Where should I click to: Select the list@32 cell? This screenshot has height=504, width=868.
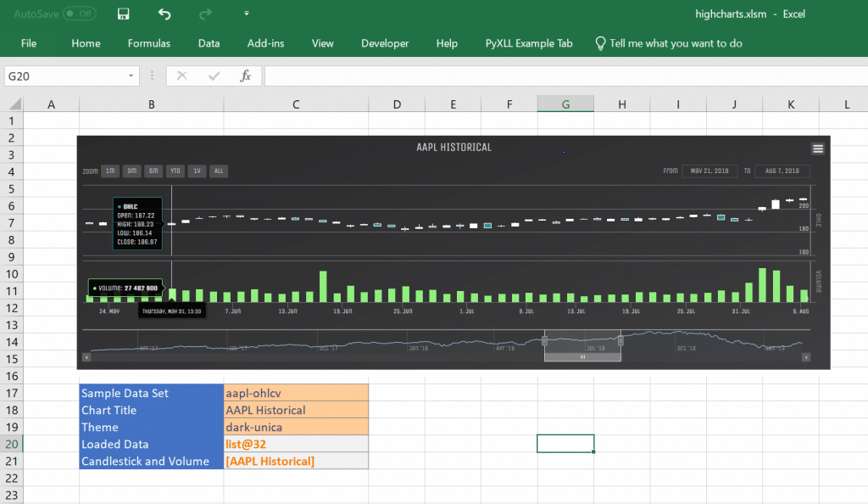296,445
